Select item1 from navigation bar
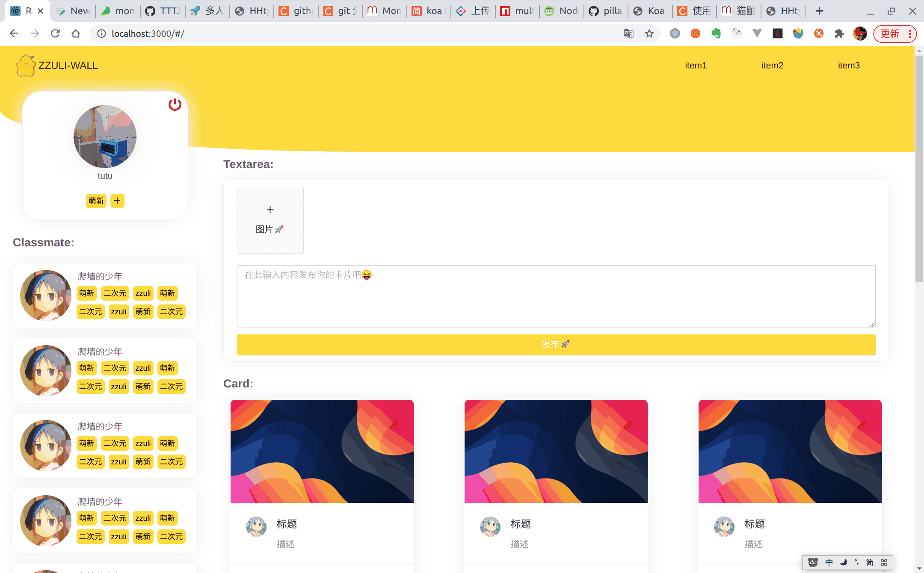The width and height of the screenshot is (924, 573). click(x=696, y=65)
